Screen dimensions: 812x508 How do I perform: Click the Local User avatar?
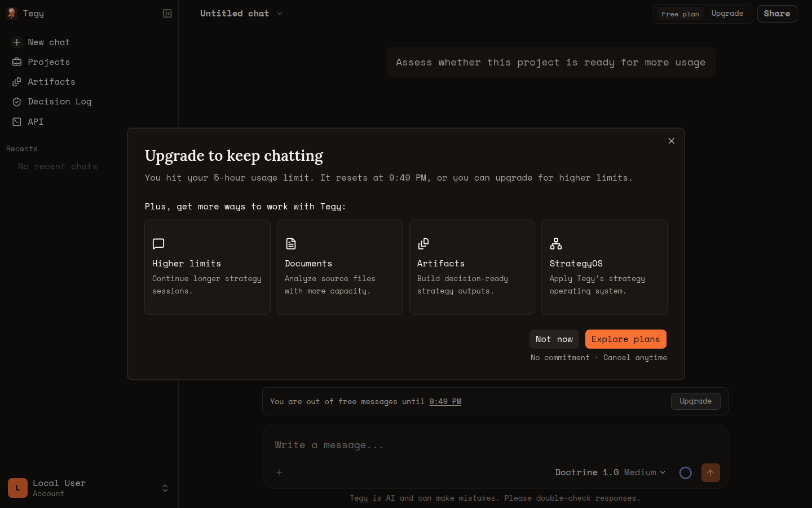point(17,488)
